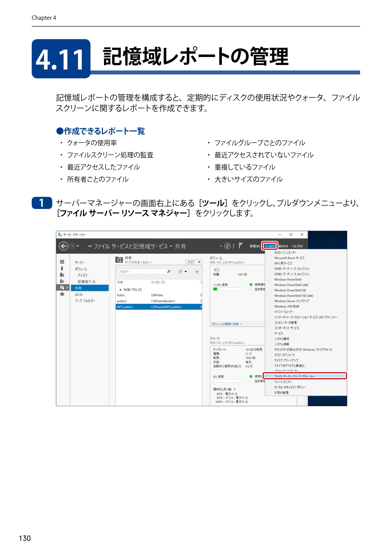
Task: Click the refresh icon in the header
Action: [x=227, y=246]
